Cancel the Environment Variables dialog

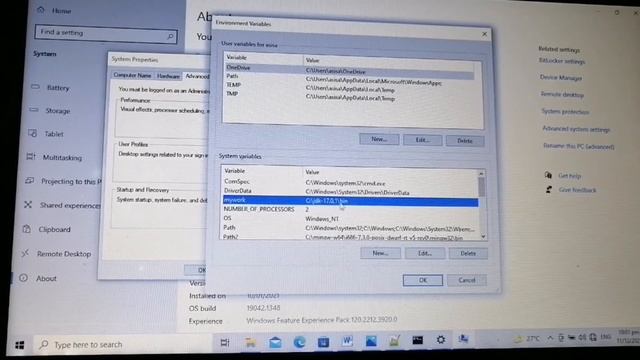(467, 280)
